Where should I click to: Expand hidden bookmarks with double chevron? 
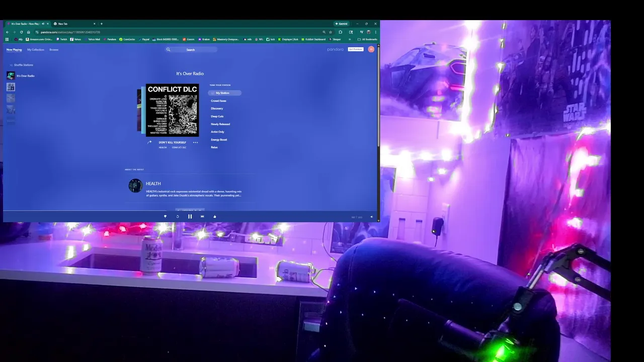pyautogui.click(x=350, y=39)
